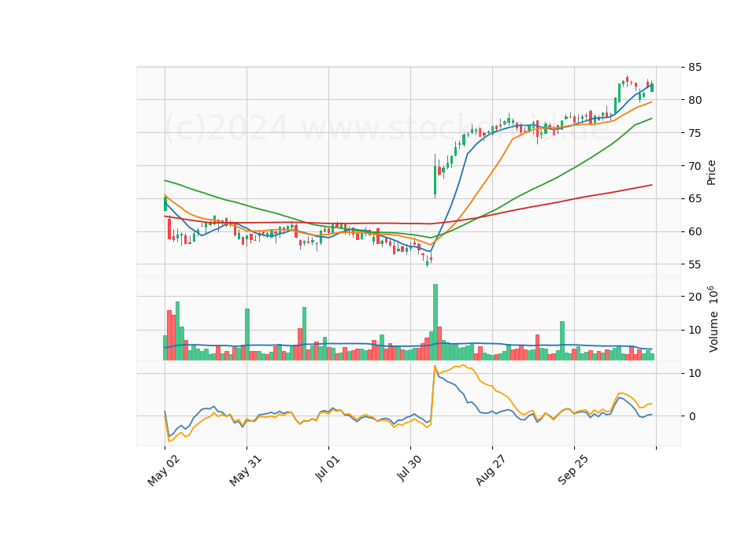
Task: Click the Jul 01 date label
Action: click(328, 468)
